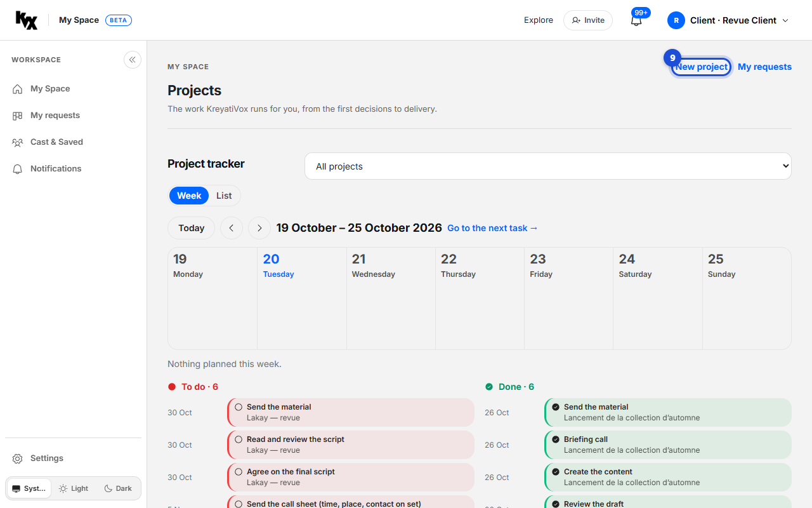The height and width of the screenshot is (508, 812).
Task: Mark "Read and review the script" done
Action: click(239, 439)
